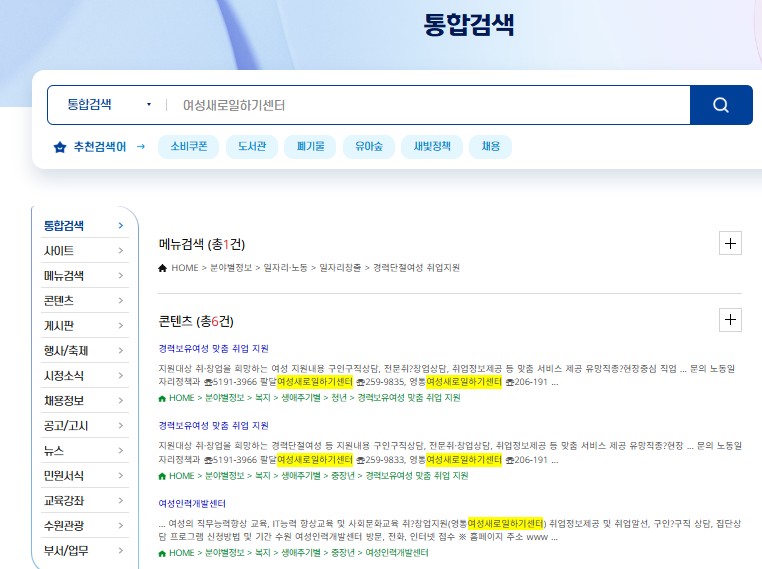The image size is (762, 569).
Task: Select recommended keyword 소비쿠폰
Action: 189,146
